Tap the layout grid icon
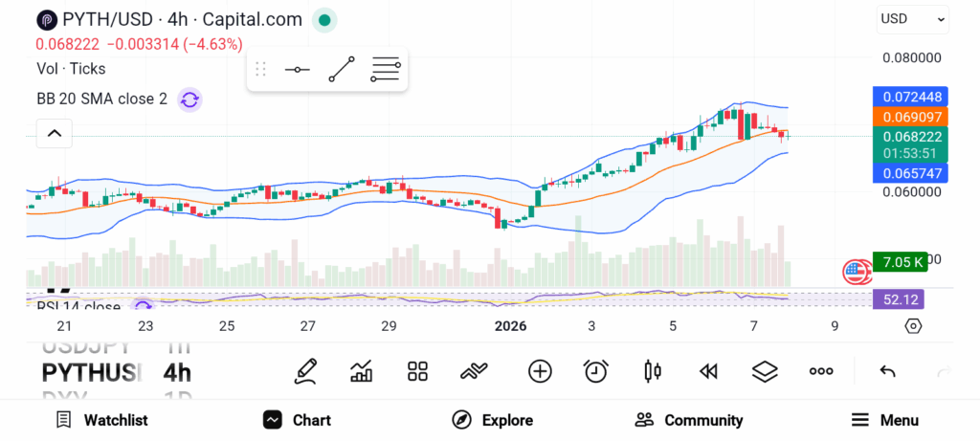 417,371
